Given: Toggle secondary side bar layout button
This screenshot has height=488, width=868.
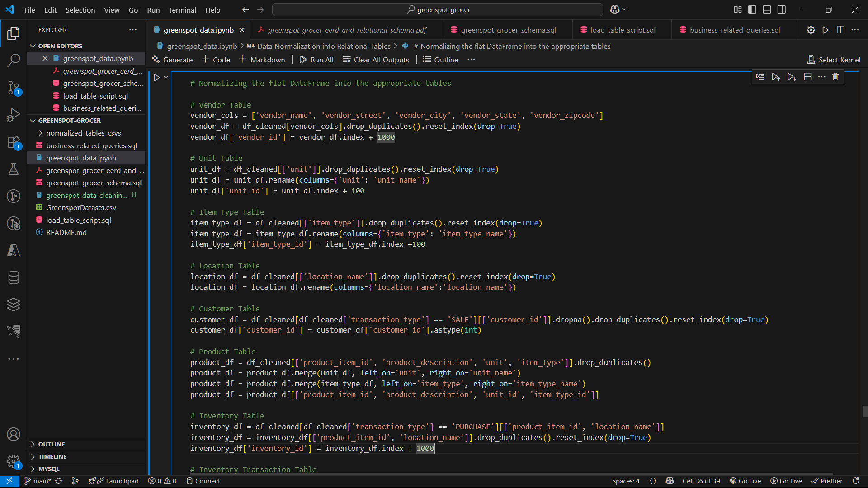Looking at the screenshot, I should pos(782,9).
